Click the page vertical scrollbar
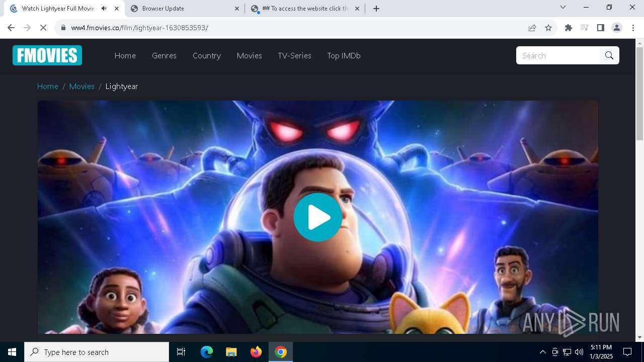Image resolution: width=644 pixels, height=362 pixels. click(640, 94)
